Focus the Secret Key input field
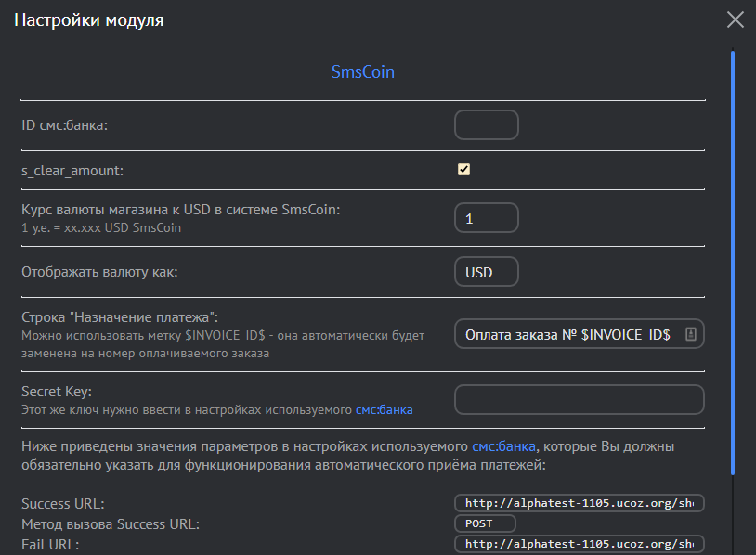This screenshot has width=756, height=555. pyautogui.click(x=579, y=400)
